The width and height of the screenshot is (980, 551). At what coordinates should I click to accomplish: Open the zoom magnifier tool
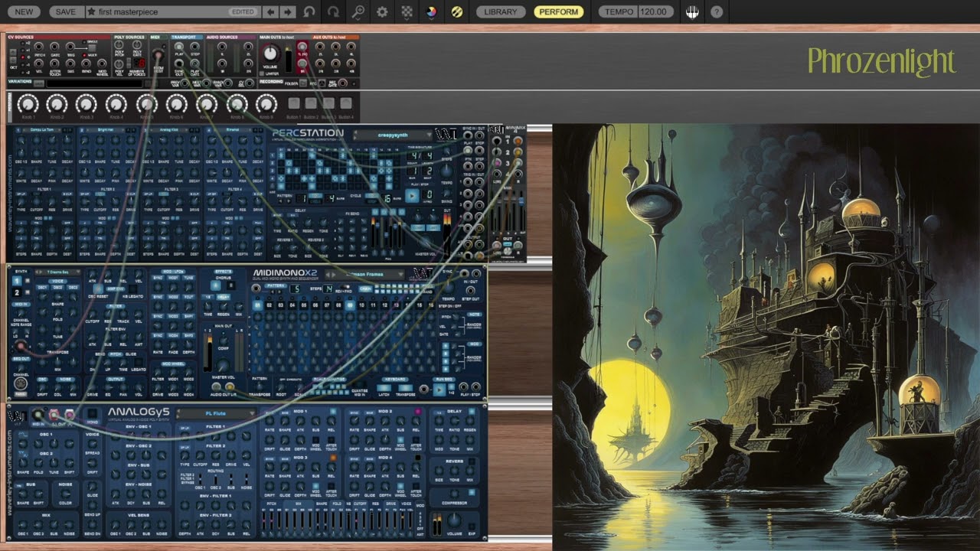(358, 12)
